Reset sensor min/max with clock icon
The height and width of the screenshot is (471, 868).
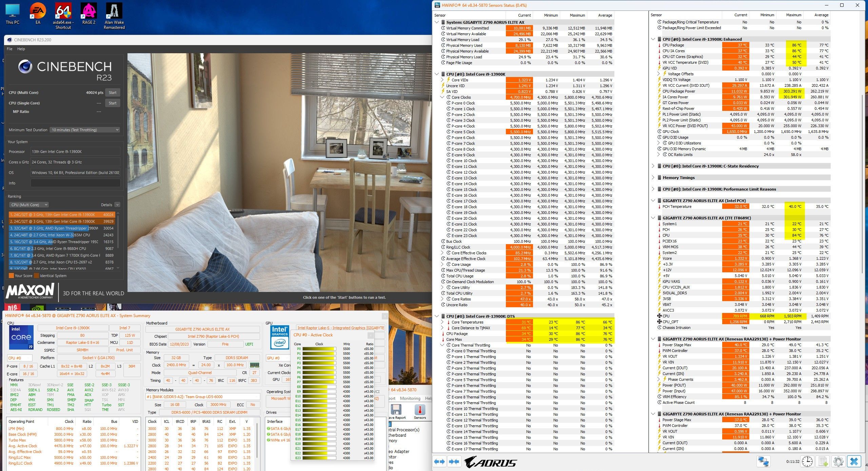point(807,462)
